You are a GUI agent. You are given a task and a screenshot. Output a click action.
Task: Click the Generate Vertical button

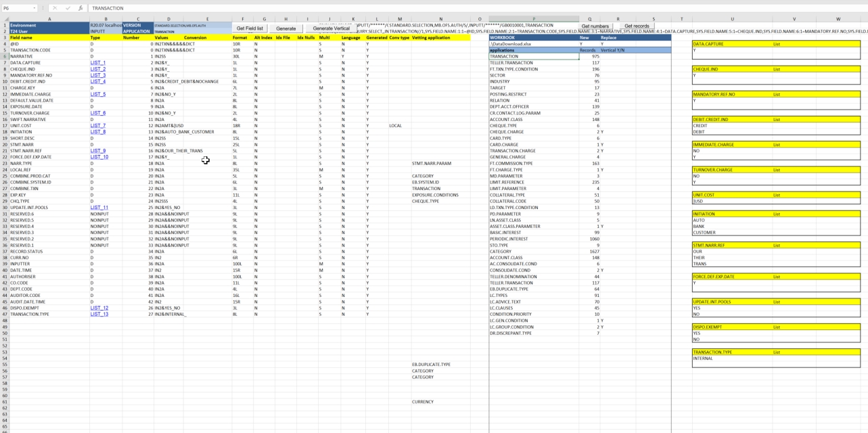pyautogui.click(x=332, y=28)
